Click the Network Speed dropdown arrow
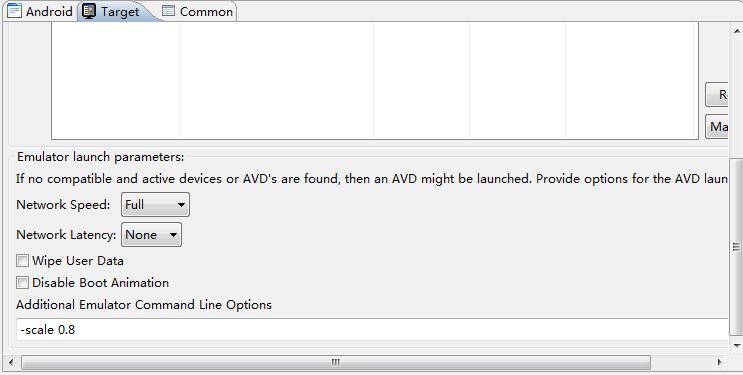Screen dimensions: 743x375 click(x=181, y=205)
